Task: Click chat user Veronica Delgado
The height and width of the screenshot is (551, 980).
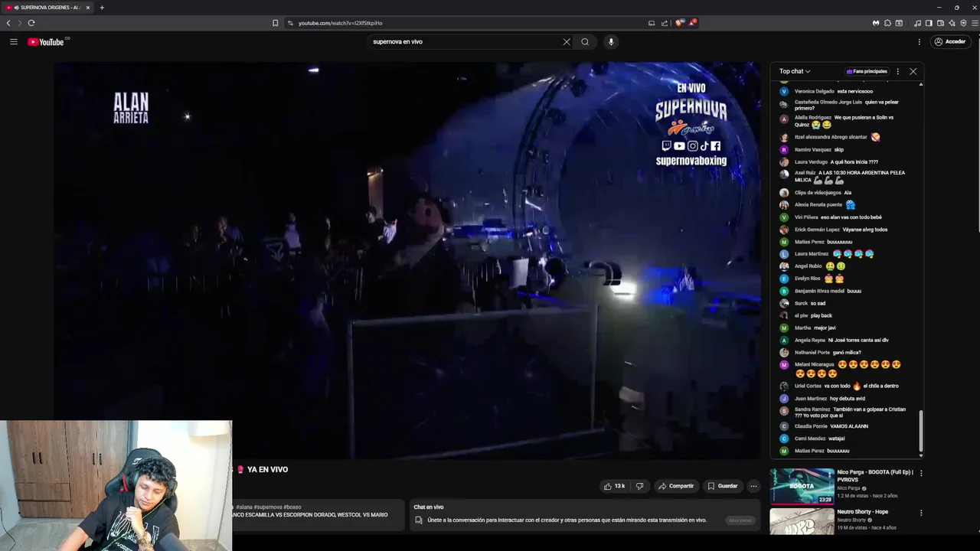Action: click(815, 92)
